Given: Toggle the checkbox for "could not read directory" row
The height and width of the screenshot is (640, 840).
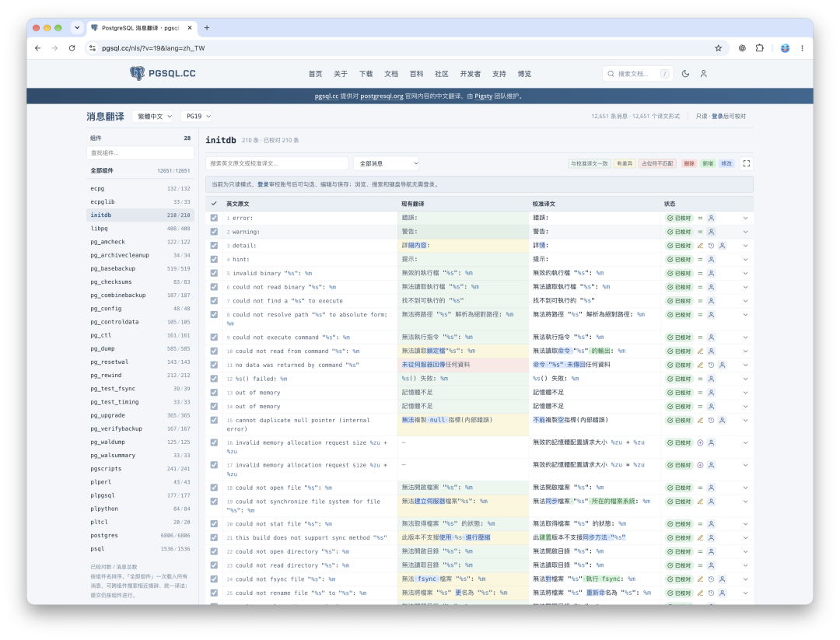Looking at the screenshot, I should (x=214, y=565).
